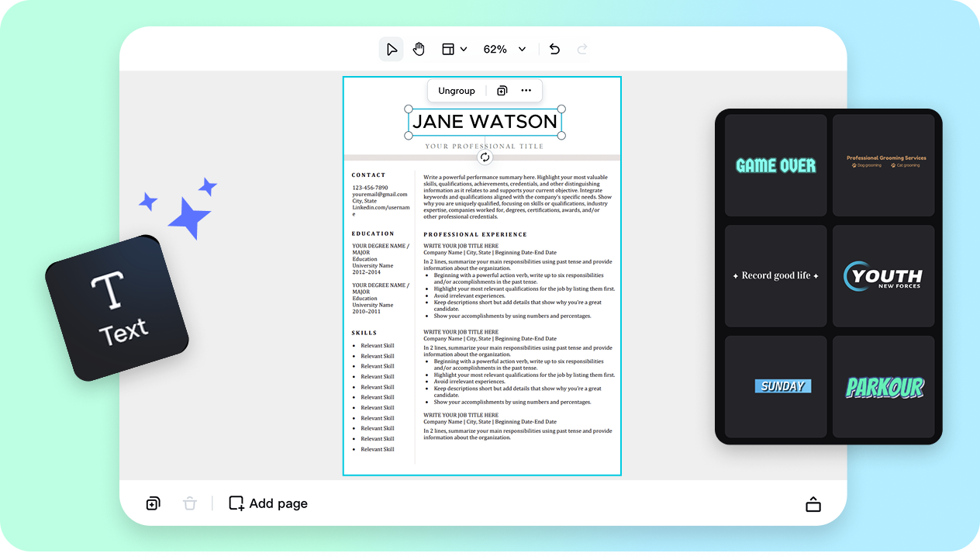
Task: Activate the hand pan tool
Action: [x=419, y=48]
